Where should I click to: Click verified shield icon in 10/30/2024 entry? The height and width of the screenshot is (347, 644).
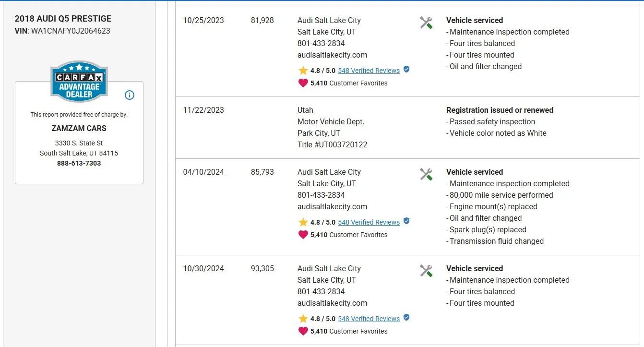tap(406, 318)
